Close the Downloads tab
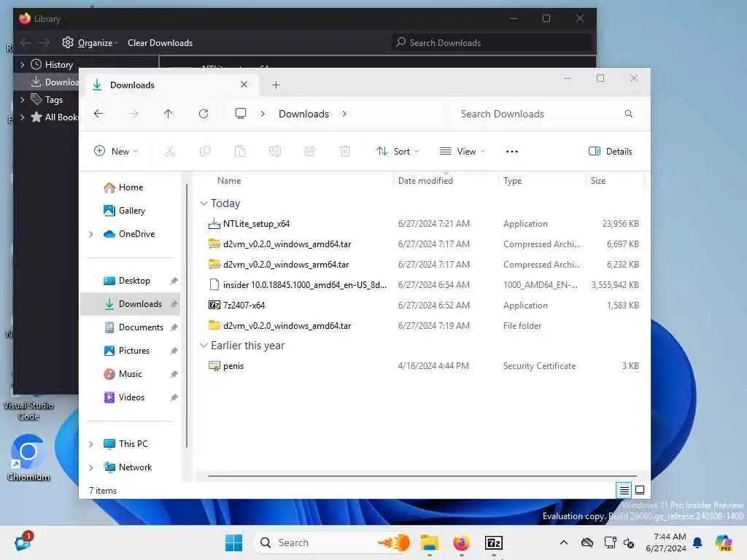 [244, 85]
